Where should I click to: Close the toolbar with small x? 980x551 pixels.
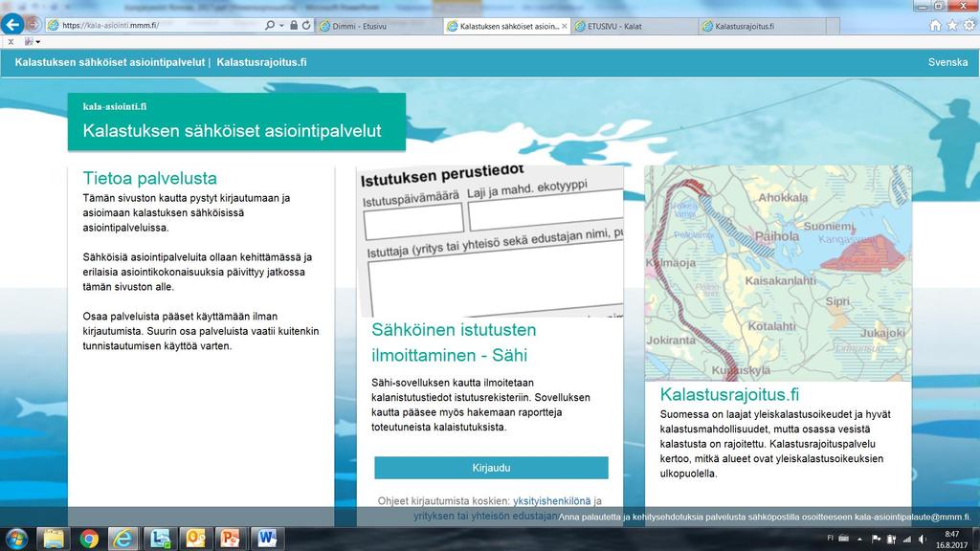coord(11,42)
